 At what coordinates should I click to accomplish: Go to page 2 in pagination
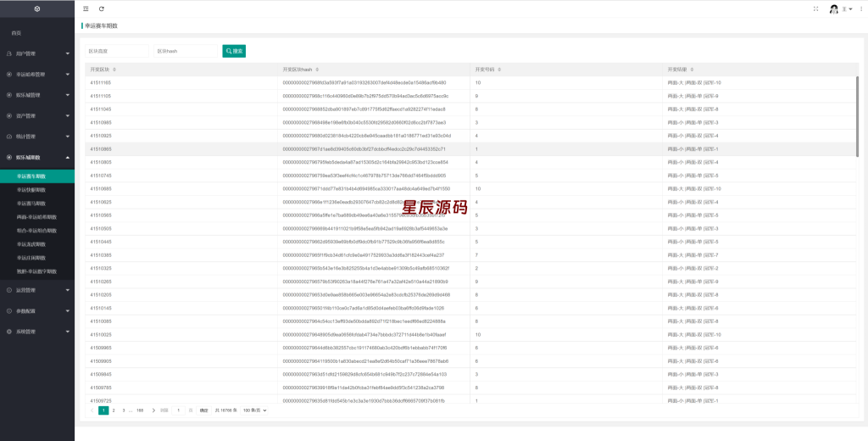tap(114, 410)
